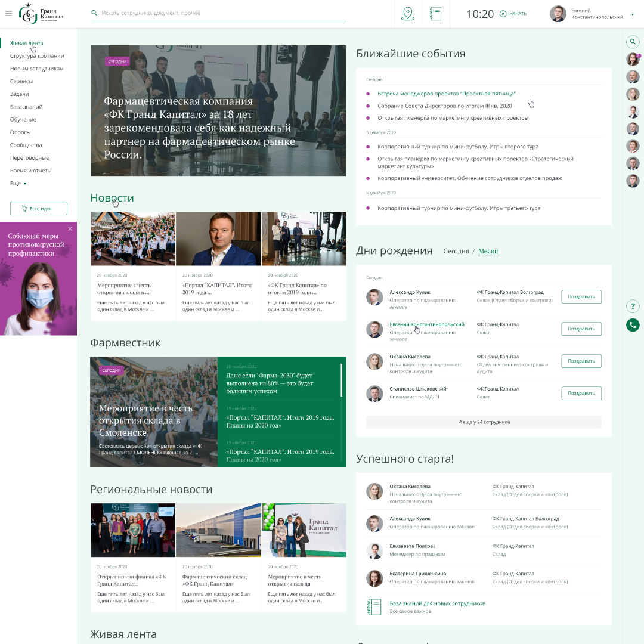
Task: Open Оксана Киселева avatar in birthdays
Action: coord(374,361)
